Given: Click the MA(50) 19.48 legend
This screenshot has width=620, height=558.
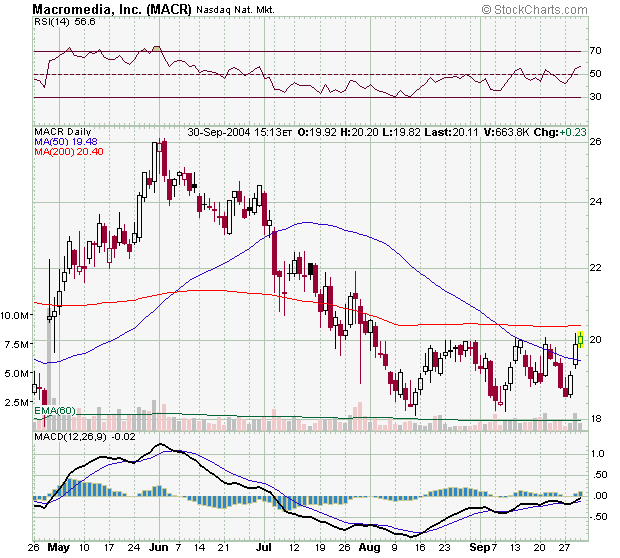Looking at the screenshot, I should 66,142.
